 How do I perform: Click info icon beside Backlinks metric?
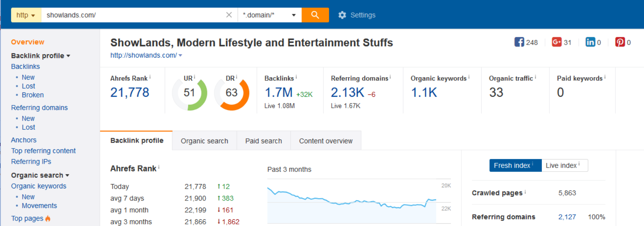296,77
